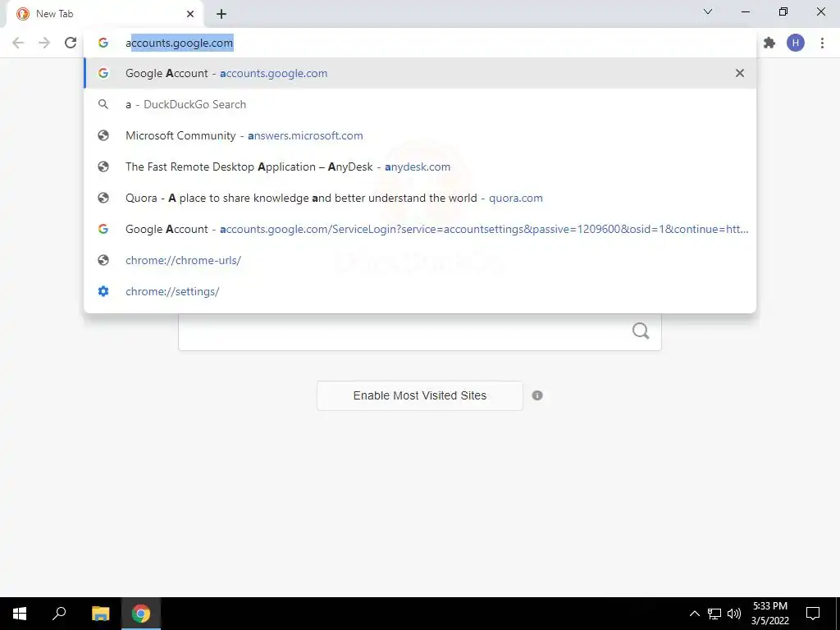Viewport: 840px width, 630px height.
Task: Open the chrome://chrome-urls/ suggestion
Action: click(x=420, y=260)
